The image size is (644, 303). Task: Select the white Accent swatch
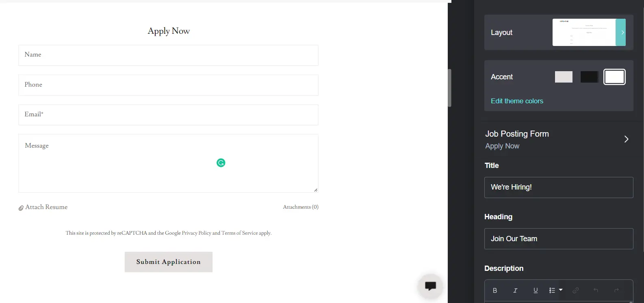point(614,77)
